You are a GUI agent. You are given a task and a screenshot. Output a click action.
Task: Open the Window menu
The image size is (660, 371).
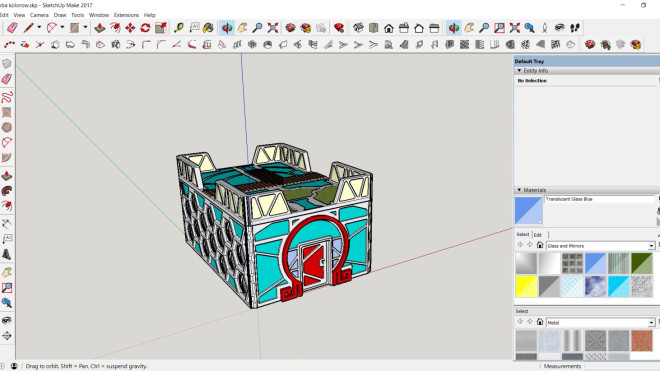click(x=99, y=15)
